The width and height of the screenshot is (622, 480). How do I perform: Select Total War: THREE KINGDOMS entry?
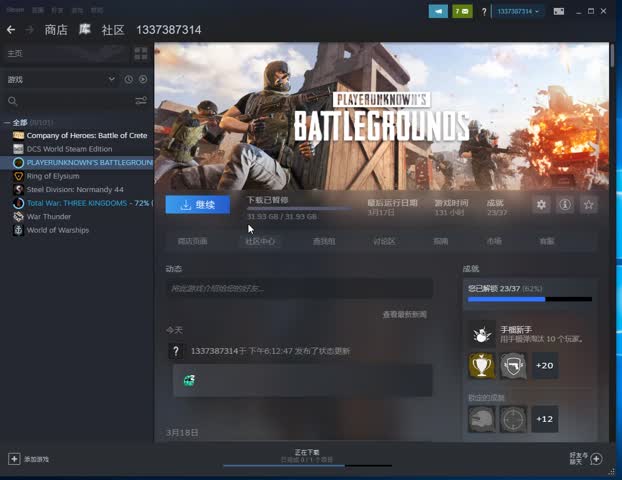pyautogui.click(x=77, y=203)
